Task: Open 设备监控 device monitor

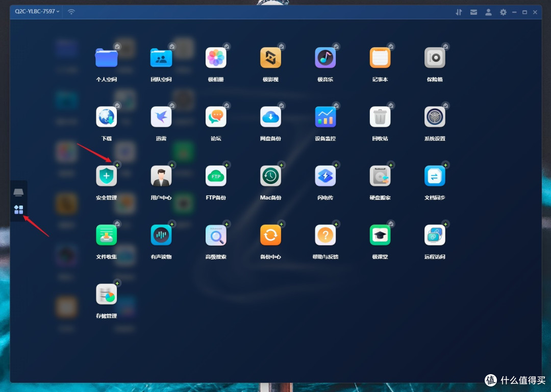Action: [x=325, y=117]
